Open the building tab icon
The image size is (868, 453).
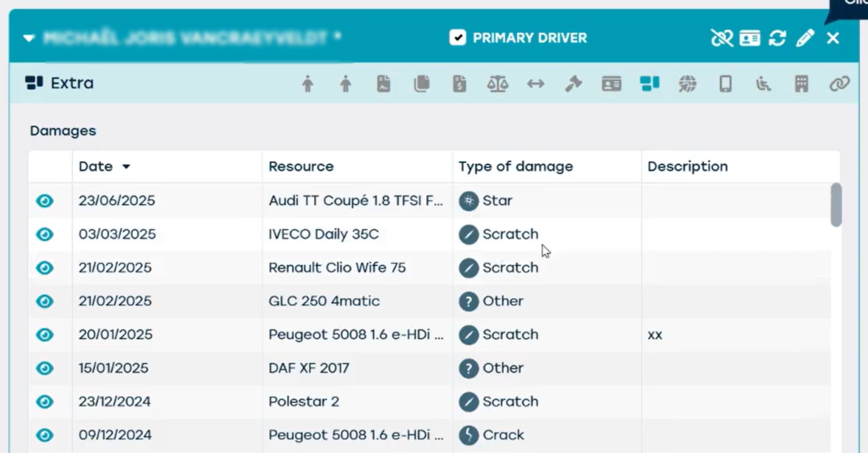[801, 84]
